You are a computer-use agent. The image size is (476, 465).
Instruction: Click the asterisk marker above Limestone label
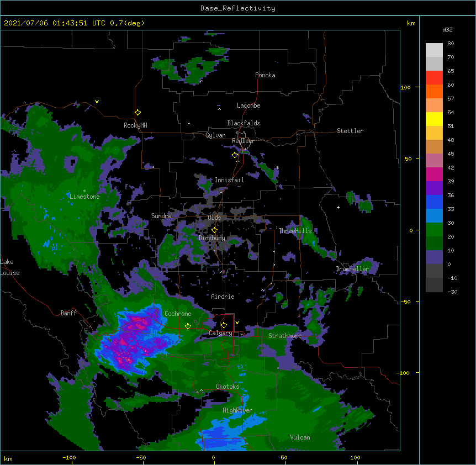[84, 191]
